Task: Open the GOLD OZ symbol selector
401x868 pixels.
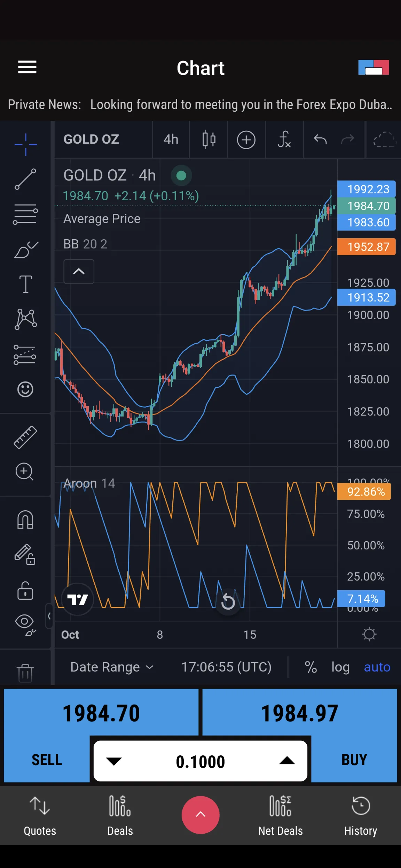Action: click(x=92, y=139)
